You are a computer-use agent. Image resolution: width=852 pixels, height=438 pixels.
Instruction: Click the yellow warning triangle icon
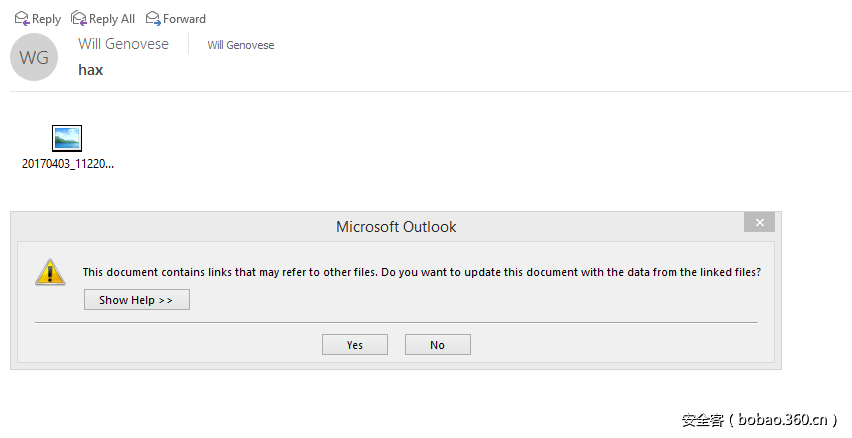[50, 272]
